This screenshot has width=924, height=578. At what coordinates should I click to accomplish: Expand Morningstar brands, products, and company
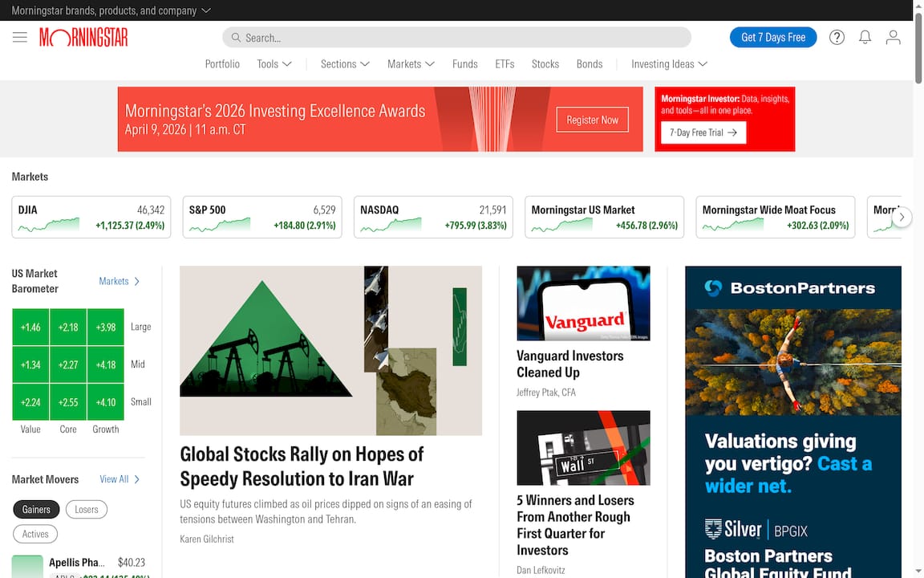(111, 10)
